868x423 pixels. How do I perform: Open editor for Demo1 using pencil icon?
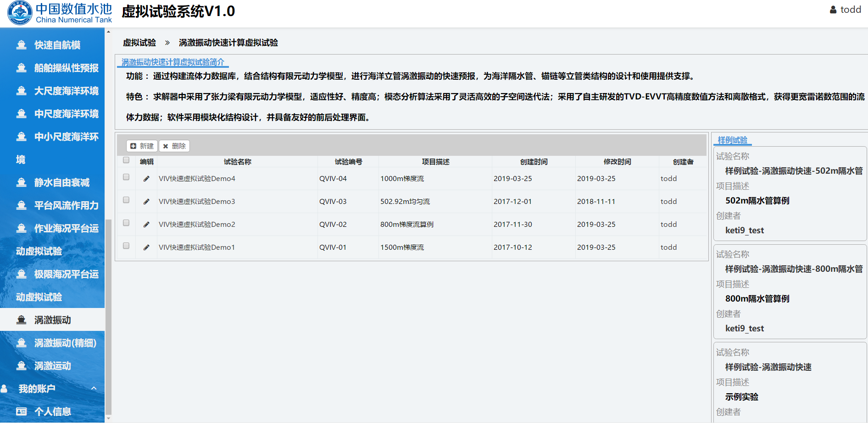[146, 247]
